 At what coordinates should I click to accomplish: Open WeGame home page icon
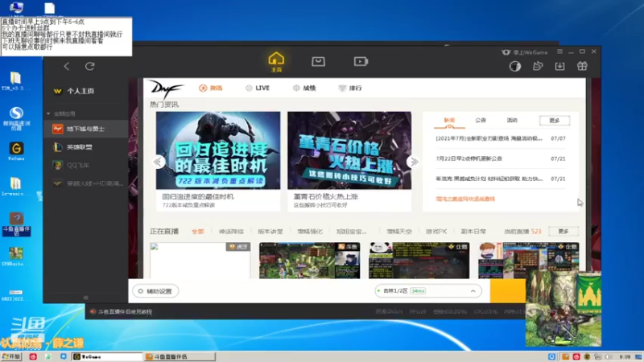click(276, 62)
